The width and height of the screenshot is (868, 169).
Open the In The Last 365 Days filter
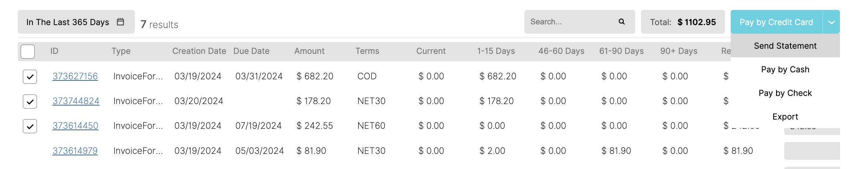coord(76,22)
